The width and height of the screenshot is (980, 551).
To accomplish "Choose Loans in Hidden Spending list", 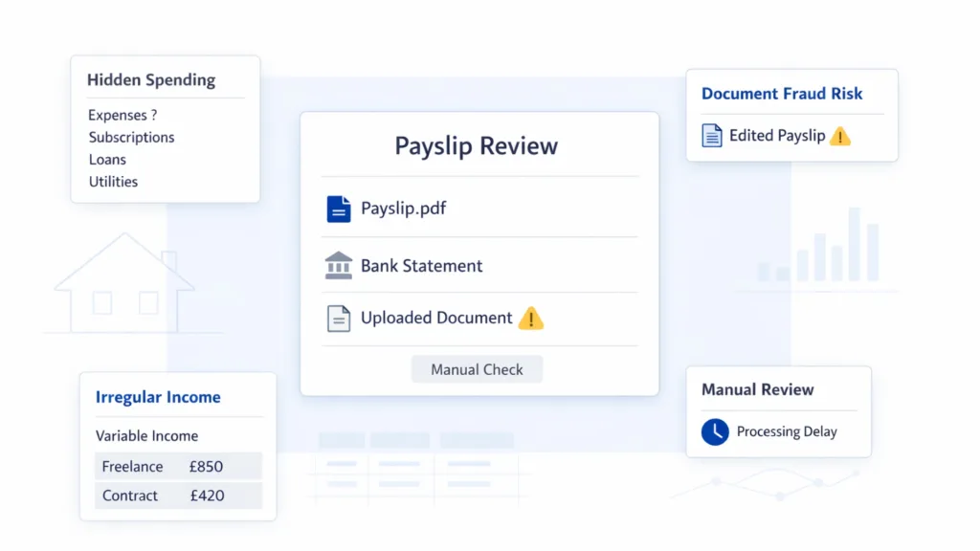I will tap(107, 160).
